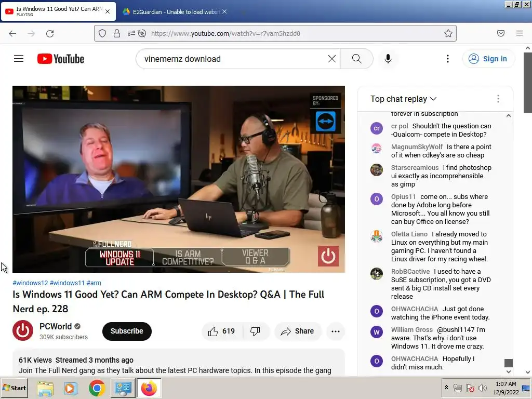Viewport: 532px width, 399px height.
Task: Start voice search with microphone icon
Action: pos(388,59)
